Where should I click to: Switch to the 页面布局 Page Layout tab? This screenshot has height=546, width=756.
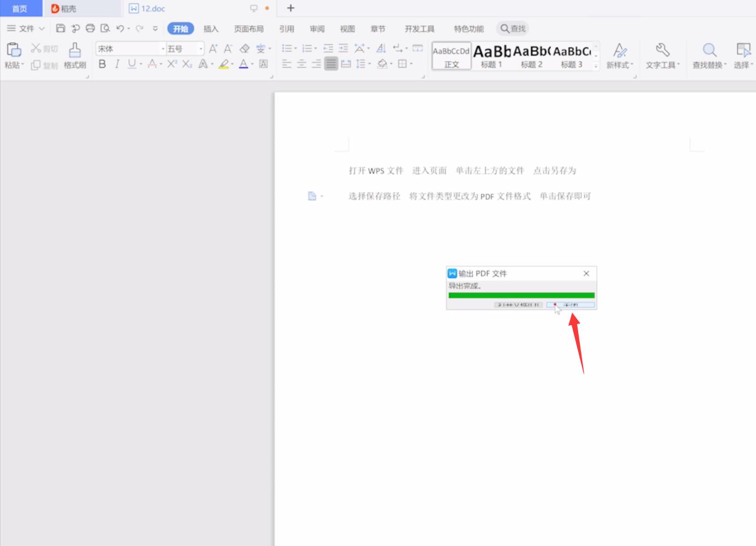(x=249, y=29)
